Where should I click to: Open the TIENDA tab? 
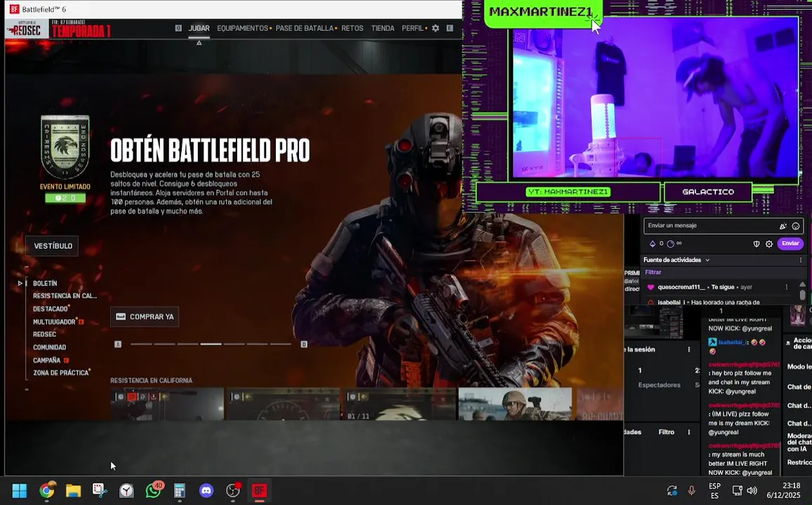[382, 29]
